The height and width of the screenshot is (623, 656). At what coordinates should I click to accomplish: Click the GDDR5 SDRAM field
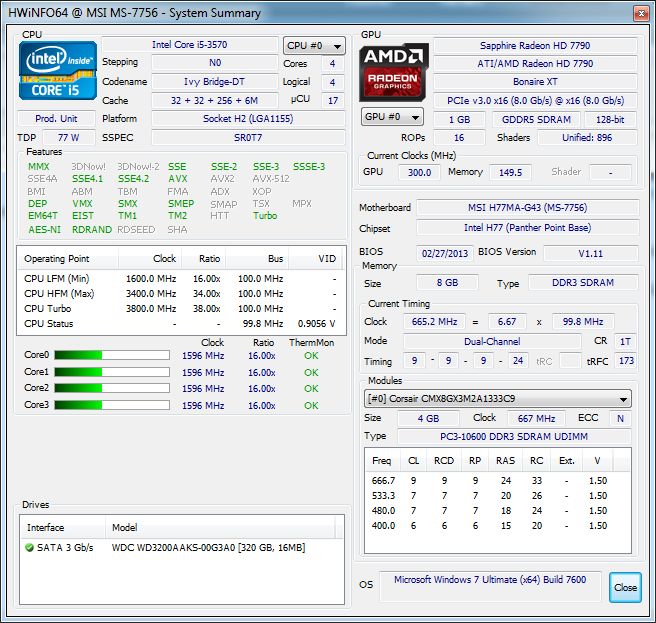(x=536, y=120)
